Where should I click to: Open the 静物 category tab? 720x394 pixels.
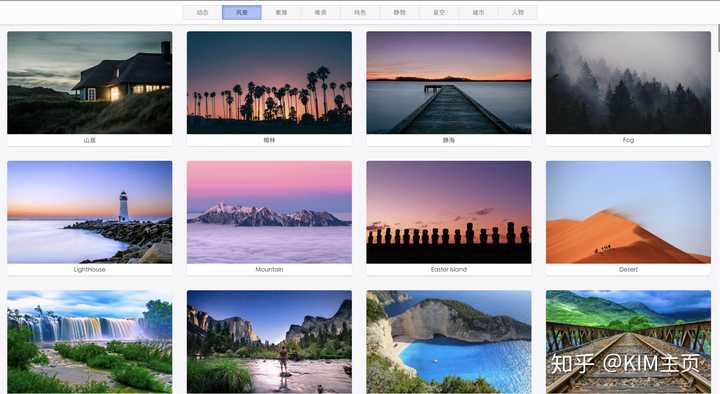[399, 12]
